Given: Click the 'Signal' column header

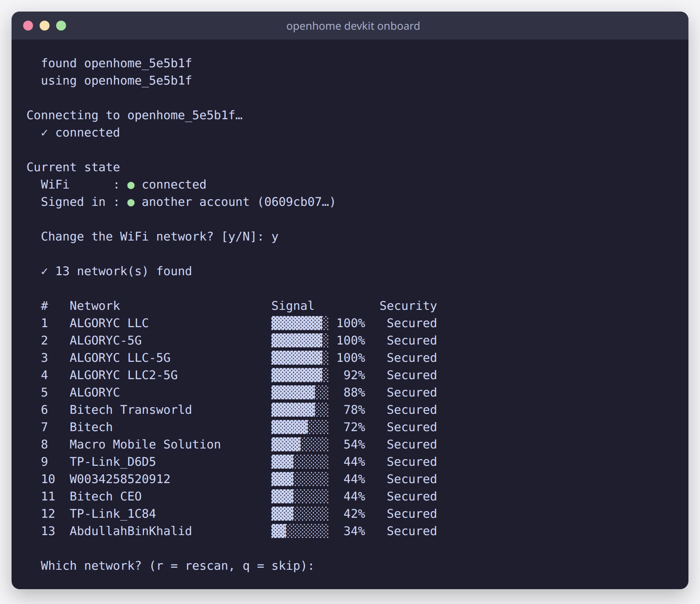Looking at the screenshot, I should tap(293, 306).
